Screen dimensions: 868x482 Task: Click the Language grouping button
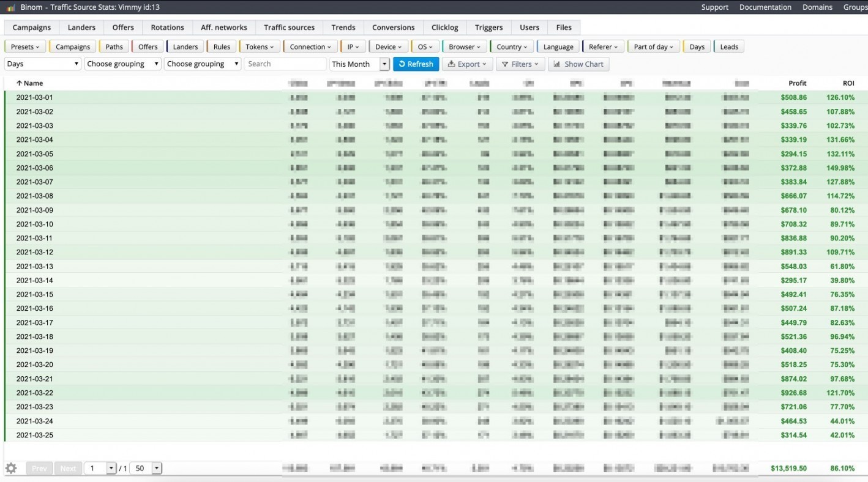click(x=558, y=46)
